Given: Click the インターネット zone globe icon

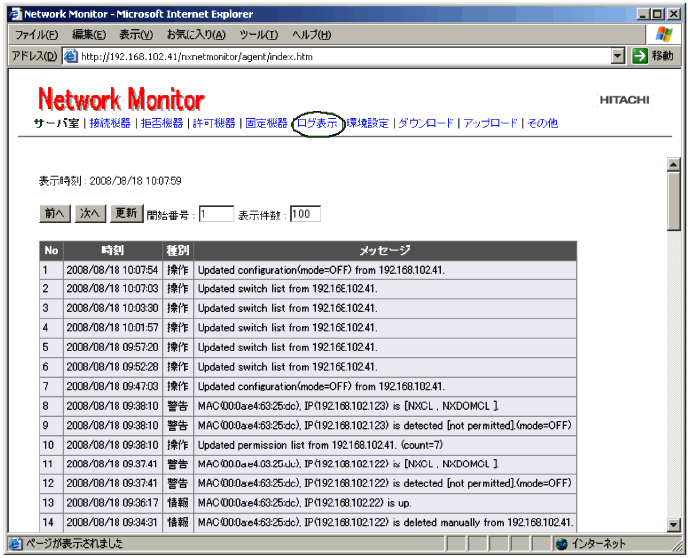Looking at the screenshot, I should [x=562, y=544].
